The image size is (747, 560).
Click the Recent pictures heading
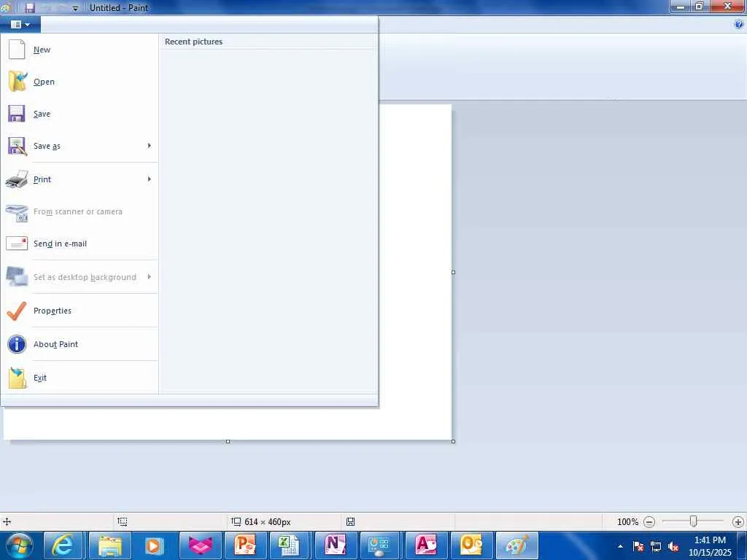193,42
